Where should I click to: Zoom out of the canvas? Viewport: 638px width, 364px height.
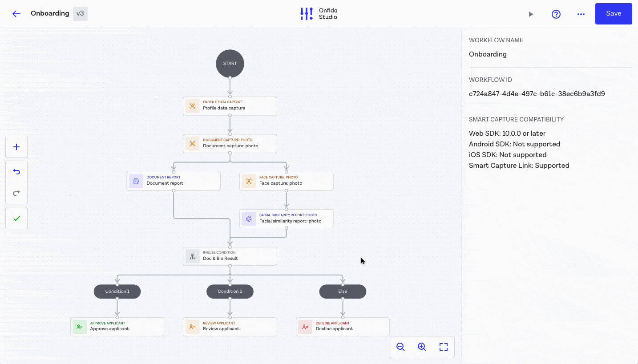tap(400, 347)
